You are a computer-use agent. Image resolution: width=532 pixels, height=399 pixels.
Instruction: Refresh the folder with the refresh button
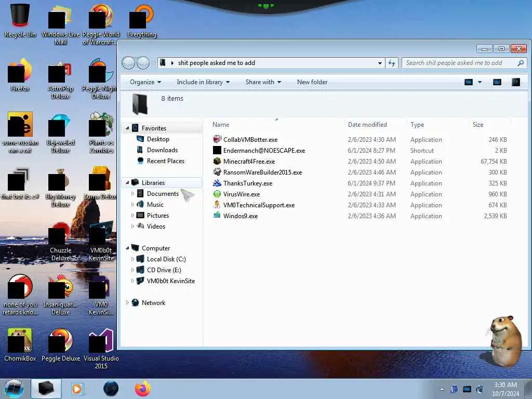coord(392,63)
